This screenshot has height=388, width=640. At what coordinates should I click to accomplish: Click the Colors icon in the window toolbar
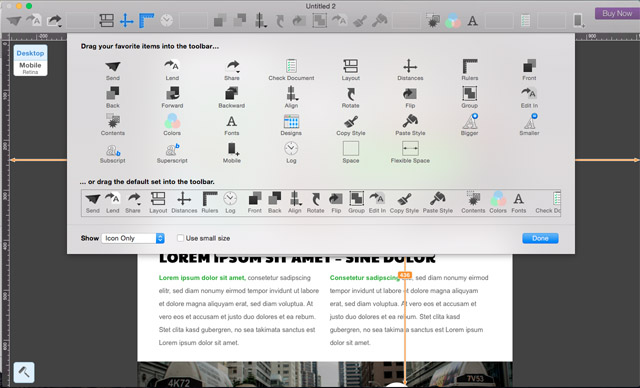(453, 20)
